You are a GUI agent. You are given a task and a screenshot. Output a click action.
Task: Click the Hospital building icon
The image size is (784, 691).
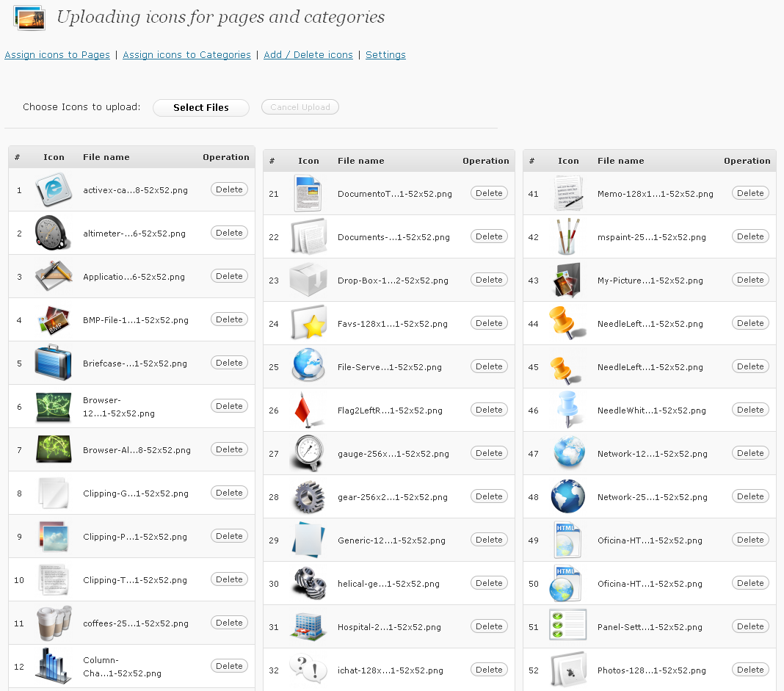308,626
